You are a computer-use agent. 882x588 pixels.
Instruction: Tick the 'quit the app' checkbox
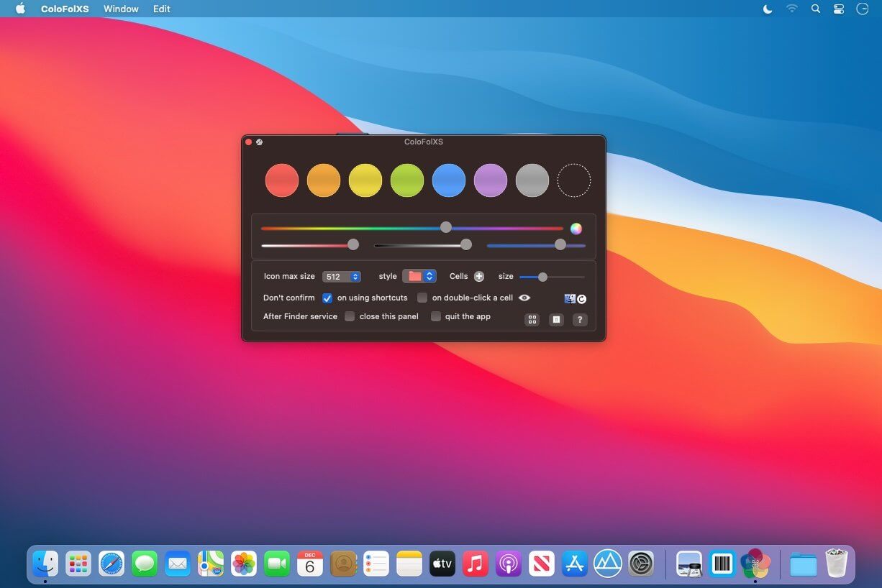click(435, 316)
